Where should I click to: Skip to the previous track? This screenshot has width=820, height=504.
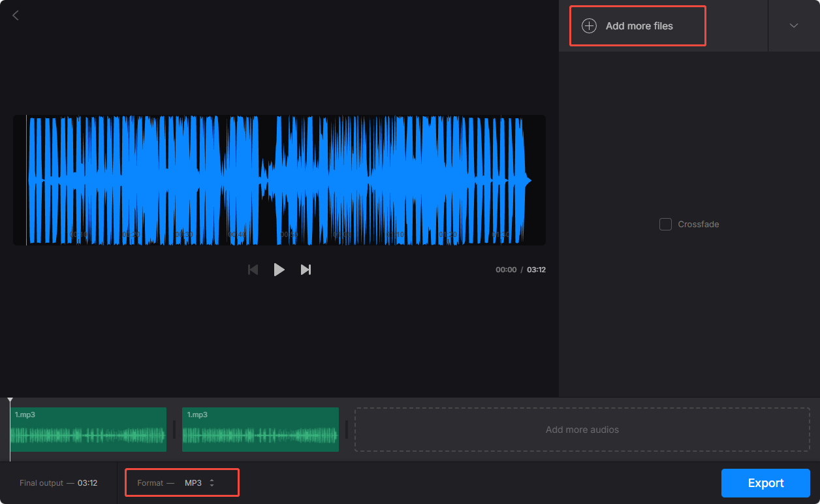point(253,269)
